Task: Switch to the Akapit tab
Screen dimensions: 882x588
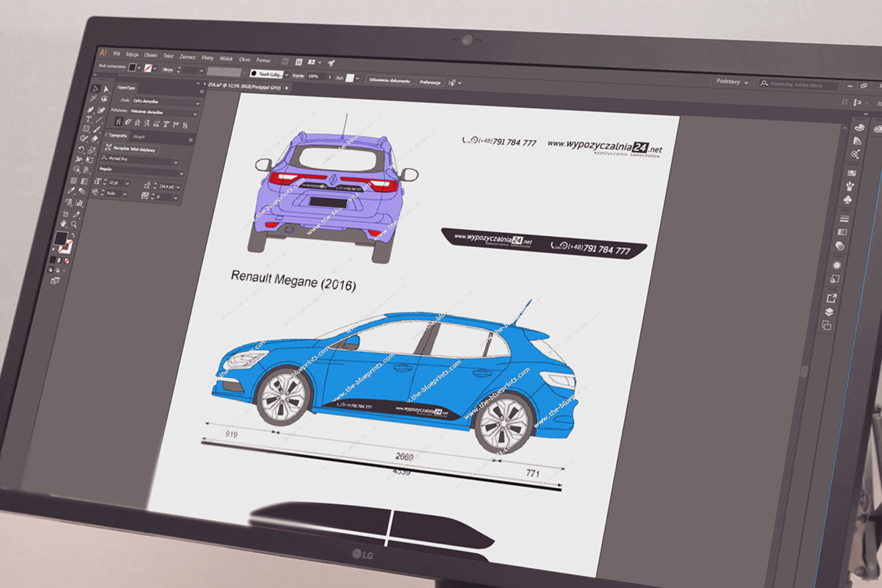Action: (x=139, y=137)
